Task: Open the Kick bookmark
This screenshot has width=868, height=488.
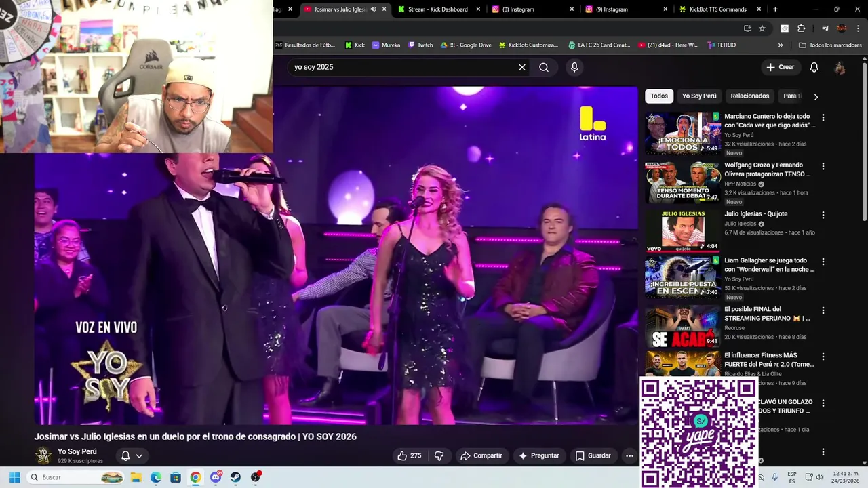Action: pyautogui.click(x=355, y=45)
